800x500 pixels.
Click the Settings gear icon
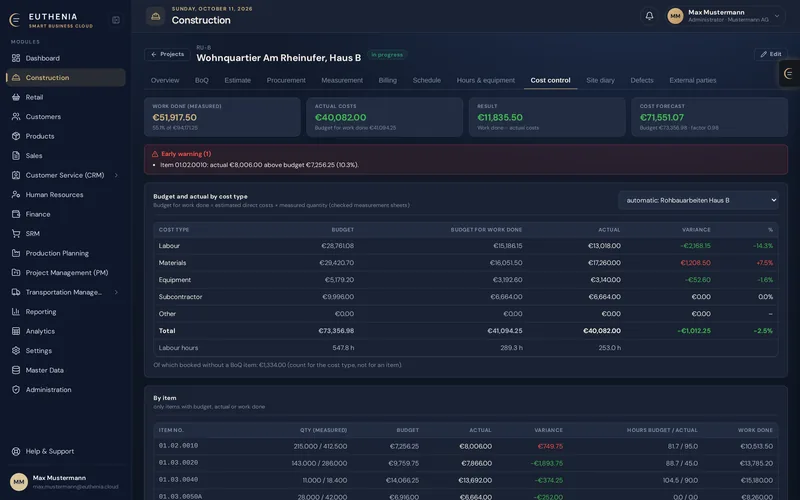point(16,351)
